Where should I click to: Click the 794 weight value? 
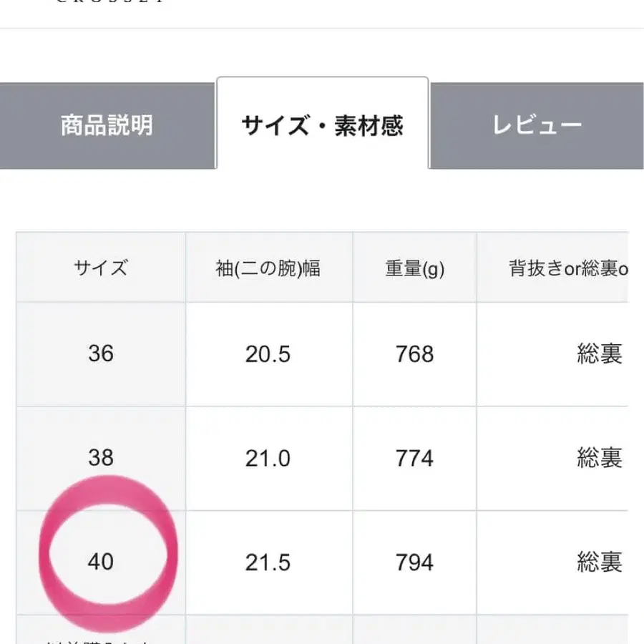pyautogui.click(x=415, y=564)
